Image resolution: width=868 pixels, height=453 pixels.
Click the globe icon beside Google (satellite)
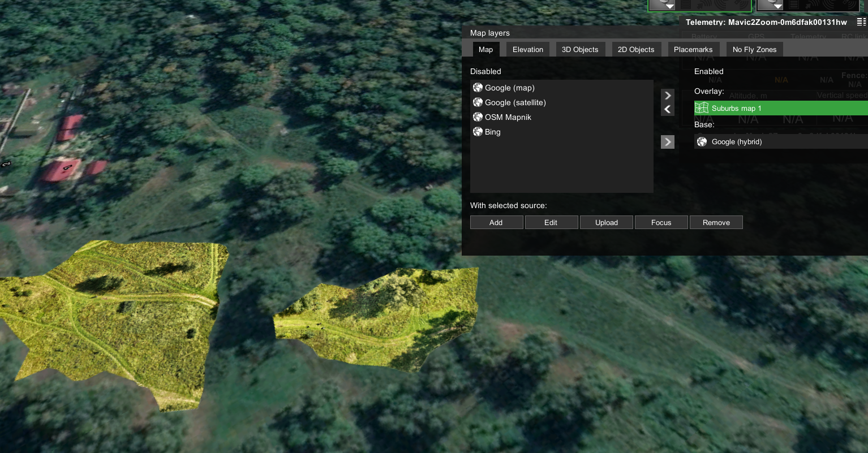(x=478, y=102)
